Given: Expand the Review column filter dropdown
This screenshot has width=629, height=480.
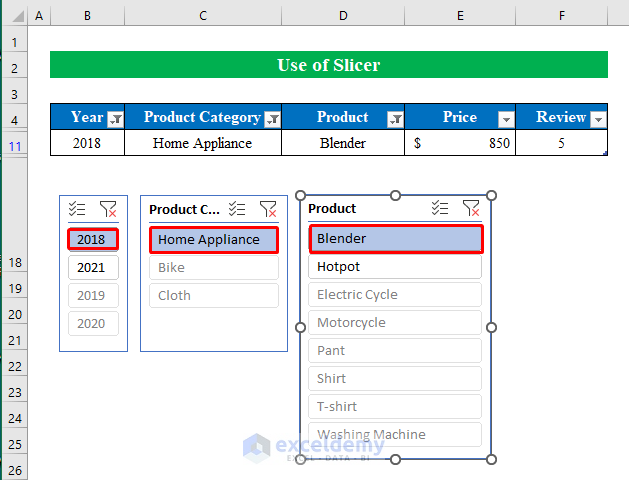Looking at the screenshot, I should click(x=598, y=119).
